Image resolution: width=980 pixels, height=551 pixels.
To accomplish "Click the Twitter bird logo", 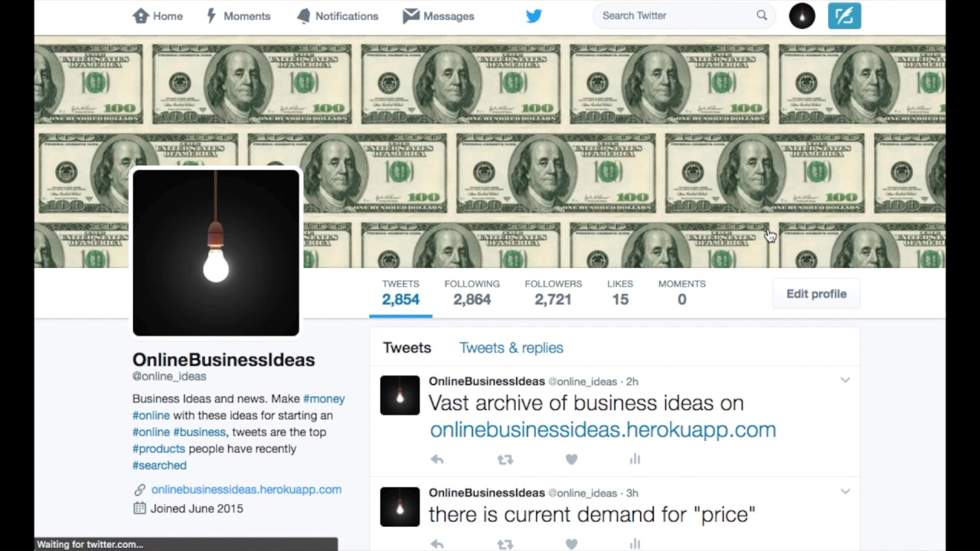I will click(x=534, y=15).
